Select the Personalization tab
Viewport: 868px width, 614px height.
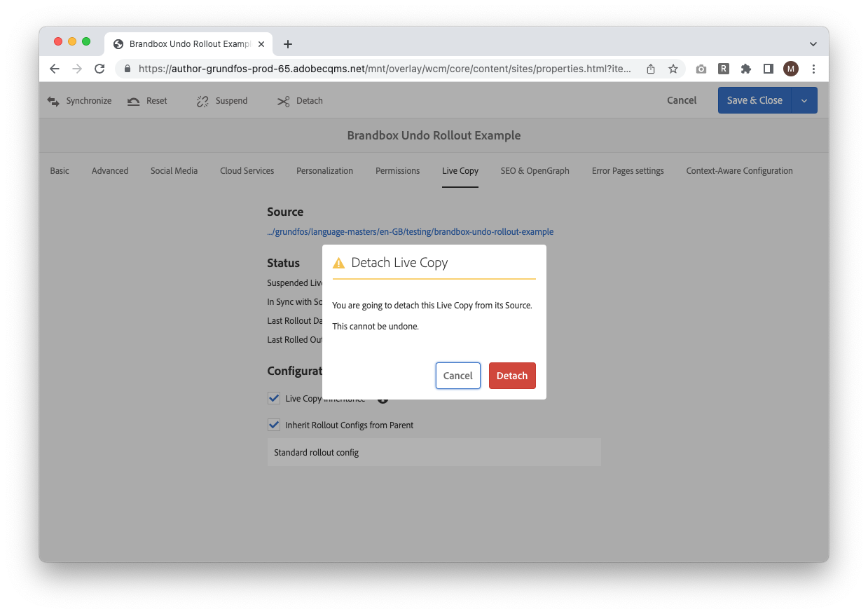(x=324, y=171)
